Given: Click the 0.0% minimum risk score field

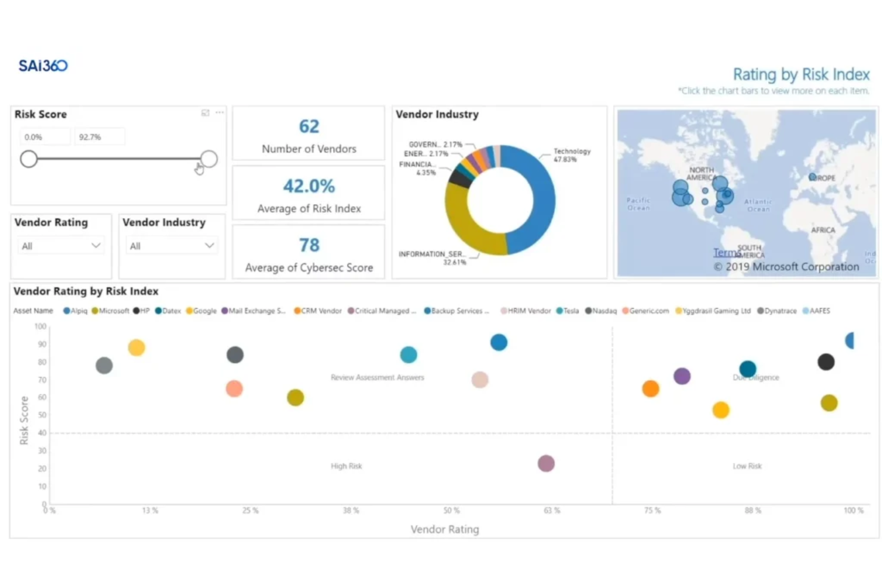Looking at the screenshot, I should pos(45,136).
